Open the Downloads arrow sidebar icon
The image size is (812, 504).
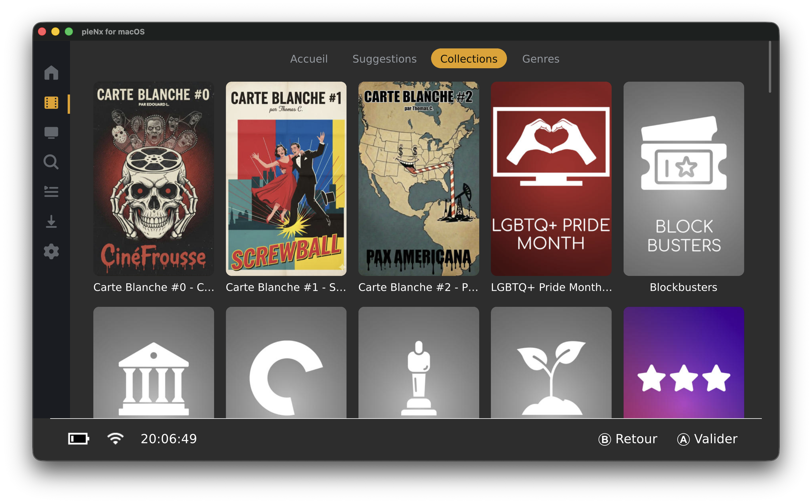tap(51, 222)
